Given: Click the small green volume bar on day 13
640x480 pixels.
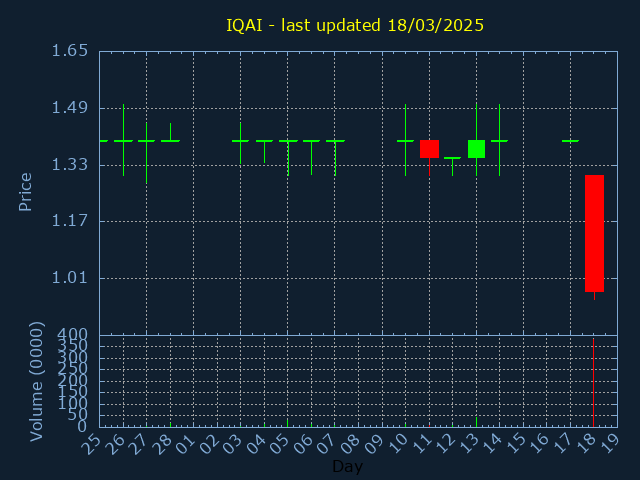Looking at the screenshot, I should pos(476,422).
